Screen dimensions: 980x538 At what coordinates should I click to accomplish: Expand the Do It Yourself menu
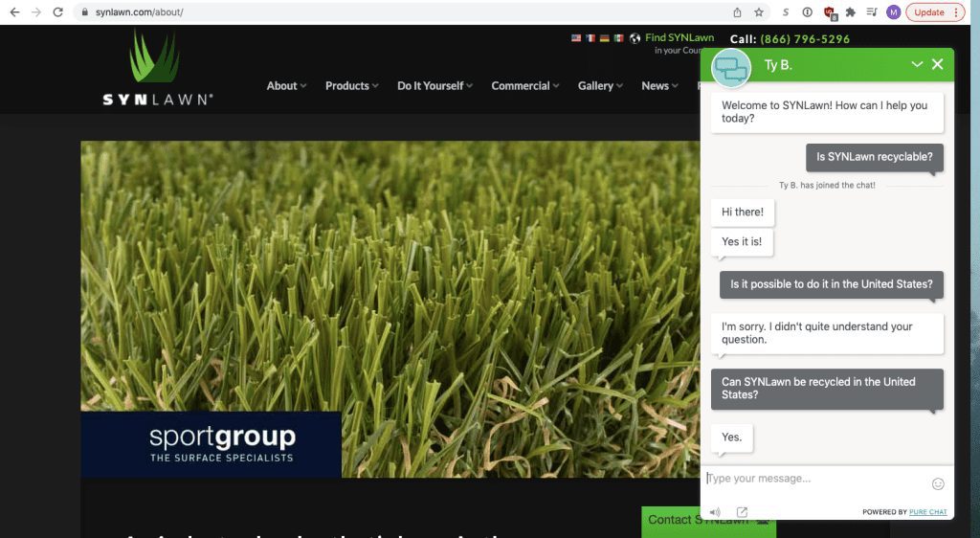tap(435, 85)
